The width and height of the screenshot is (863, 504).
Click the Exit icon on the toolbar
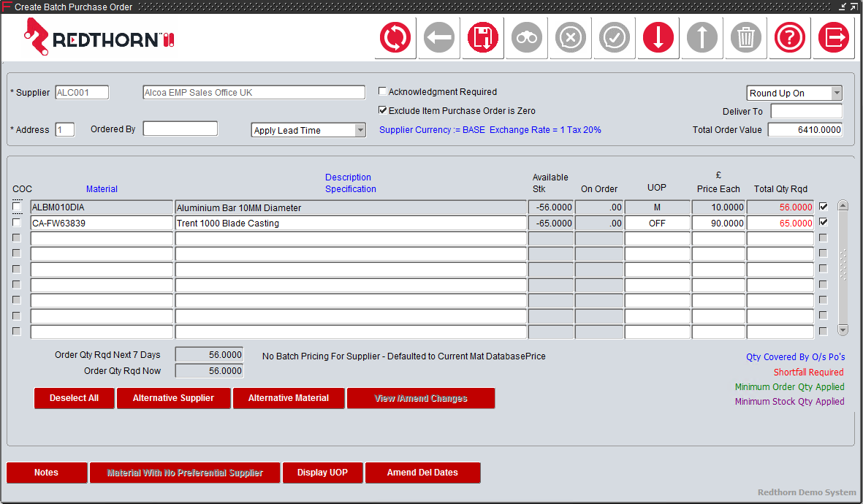tap(834, 37)
